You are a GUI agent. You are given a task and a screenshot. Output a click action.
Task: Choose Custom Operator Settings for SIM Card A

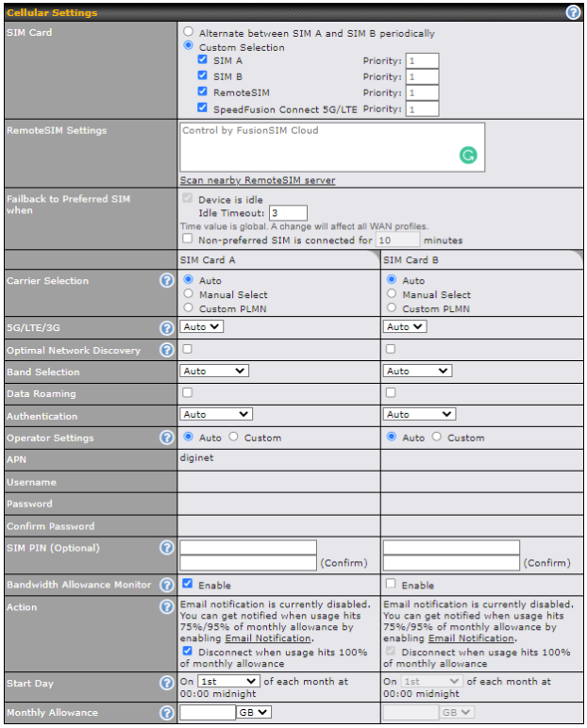pyautogui.click(x=233, y=437)
